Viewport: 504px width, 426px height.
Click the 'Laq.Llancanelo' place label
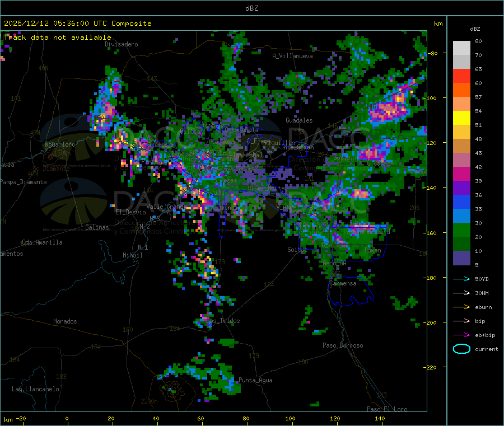coord(35,389)
